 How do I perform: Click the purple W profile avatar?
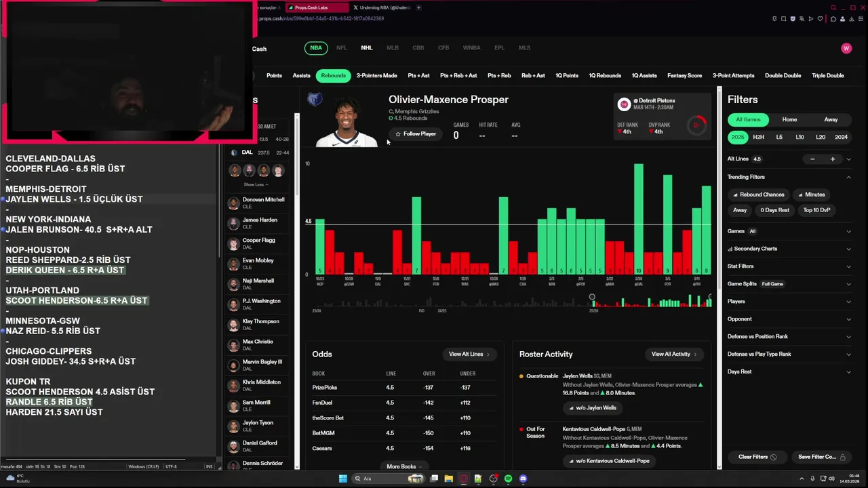[846, 48]
